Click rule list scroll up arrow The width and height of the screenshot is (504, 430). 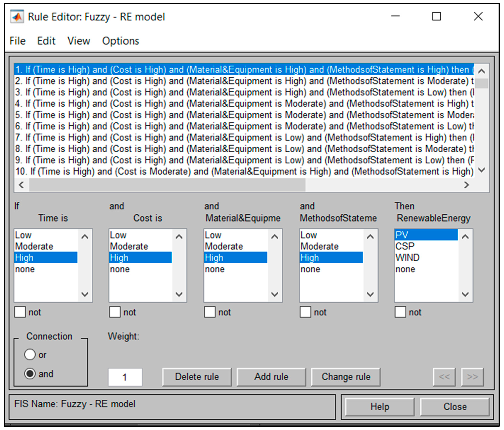[481, 71]
